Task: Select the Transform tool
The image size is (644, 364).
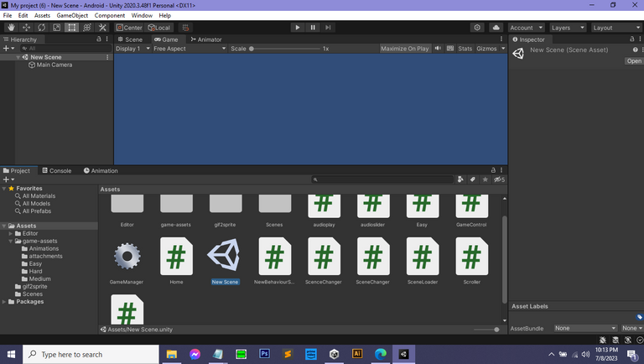Action: pyautogui.click(x=87, y=28)
